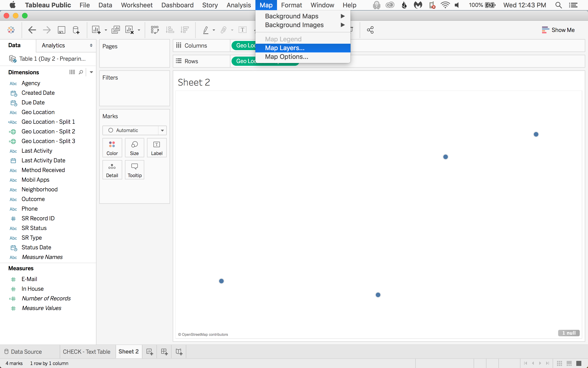Screen dimensions: 588x368
Task: Open clear sheet toolbar dropdown arrow
Action: coord(139,30)
